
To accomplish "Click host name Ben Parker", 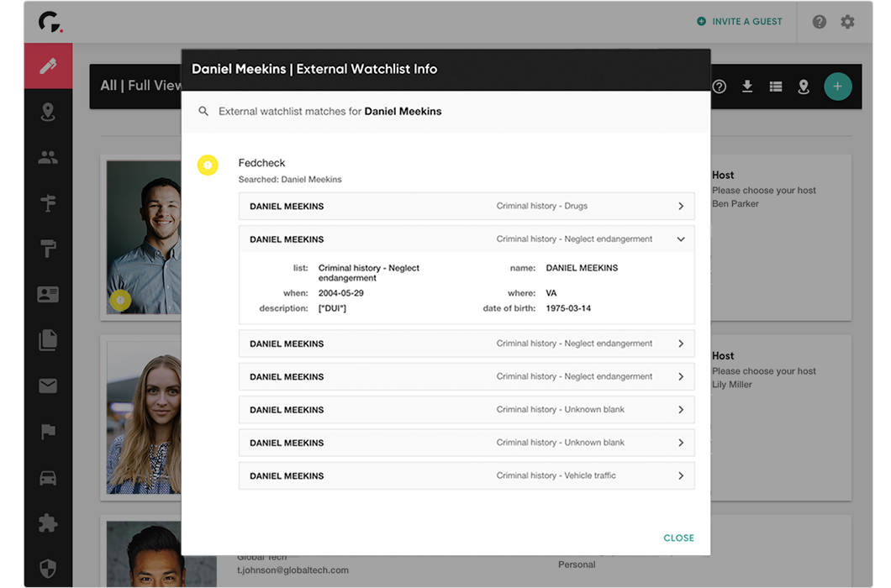I will click(735, 204).
